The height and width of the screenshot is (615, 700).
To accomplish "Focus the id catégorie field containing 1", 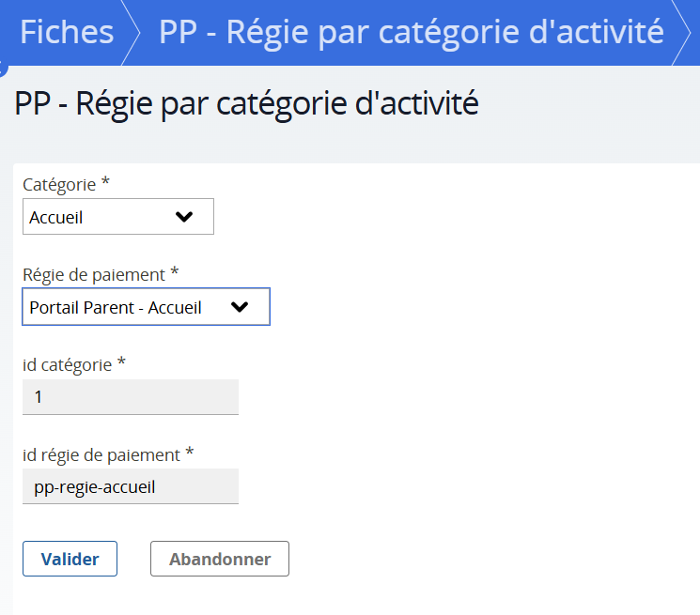I will (x=130, y=397).
